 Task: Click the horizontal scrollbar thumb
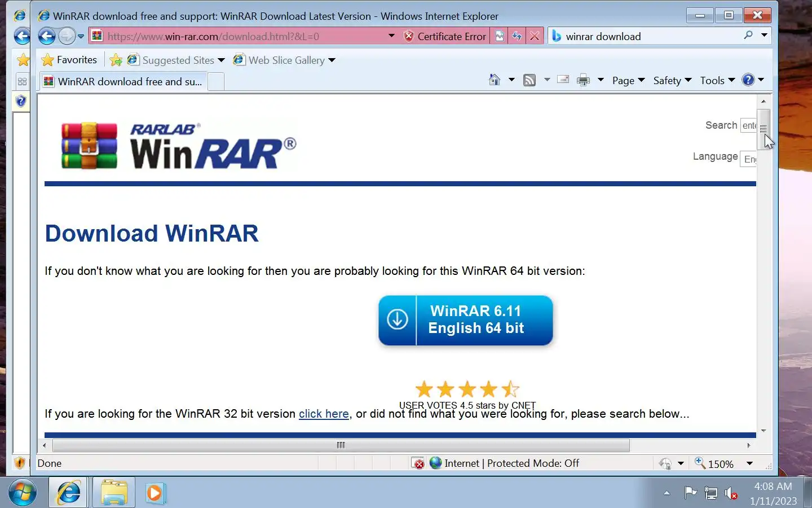(341, 445)
